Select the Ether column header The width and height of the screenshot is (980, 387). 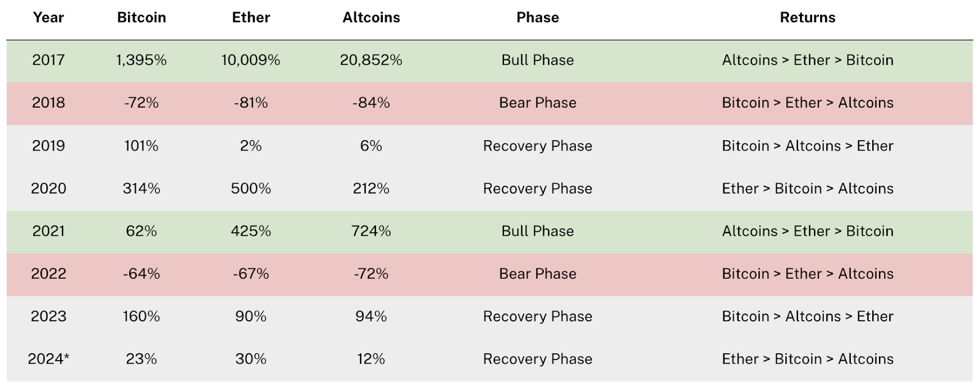coord(251,17)
